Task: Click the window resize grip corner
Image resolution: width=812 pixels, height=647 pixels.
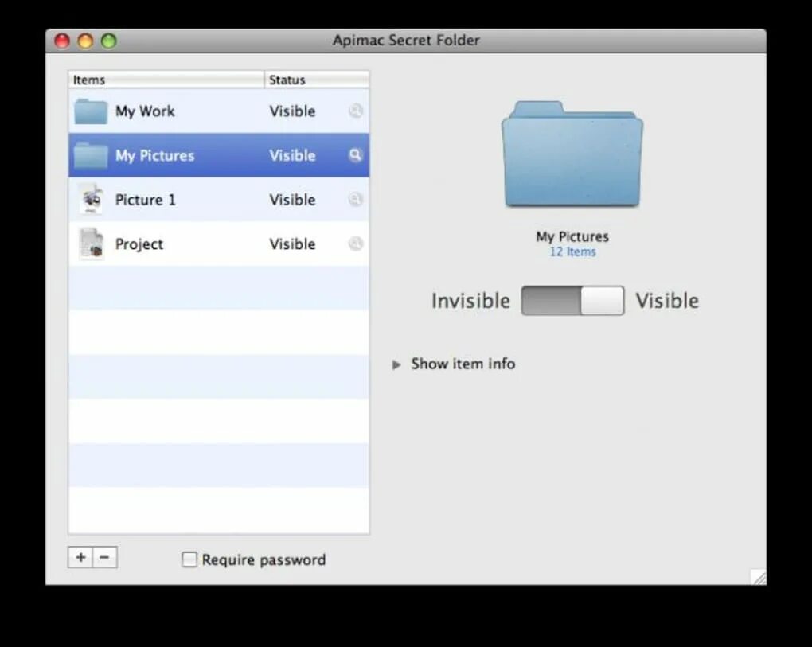Action: 759,577
